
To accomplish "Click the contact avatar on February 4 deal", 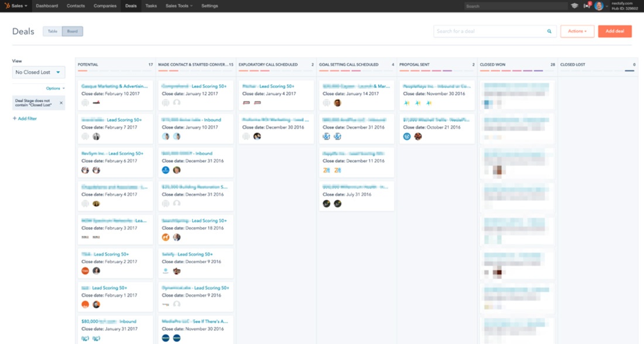I will [96, 204].
